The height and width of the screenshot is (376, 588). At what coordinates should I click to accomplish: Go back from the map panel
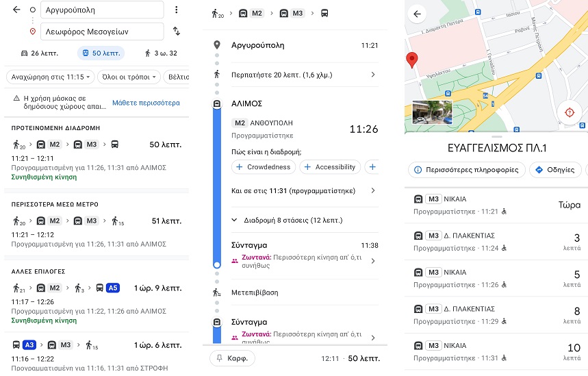(417, 14)
